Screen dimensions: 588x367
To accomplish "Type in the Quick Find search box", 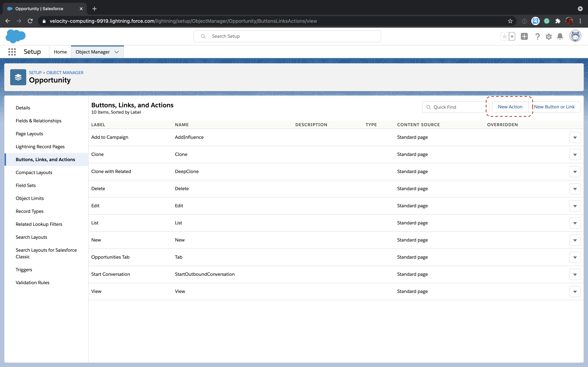I will coord(454,107).
